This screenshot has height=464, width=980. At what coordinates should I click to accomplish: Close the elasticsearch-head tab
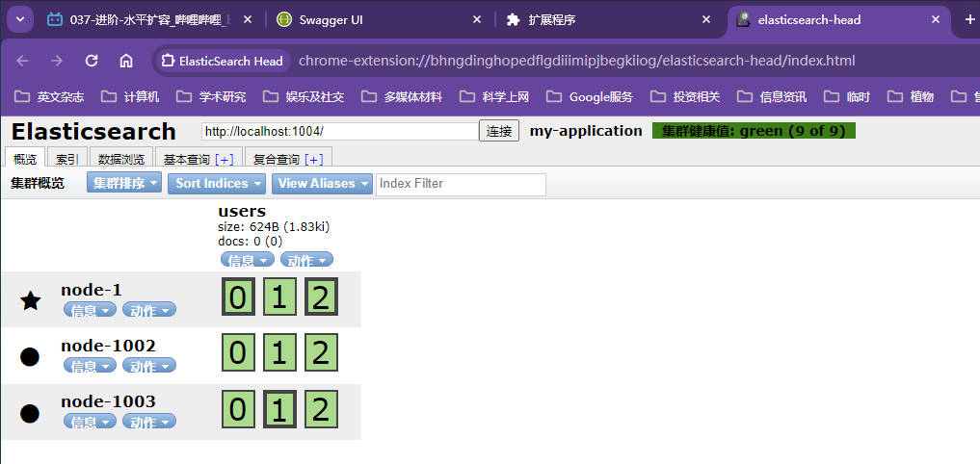coord(936,19)
